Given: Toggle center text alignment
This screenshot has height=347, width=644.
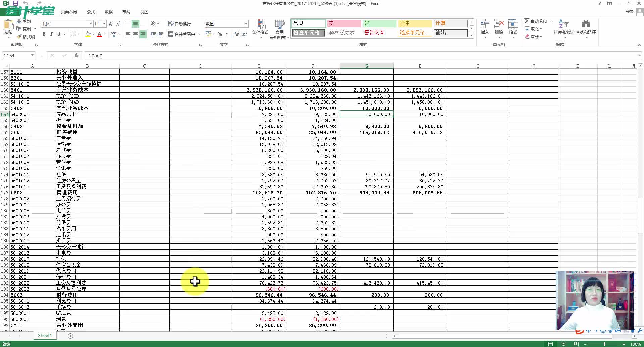Looking at the screenshot, I should point(136,34).
